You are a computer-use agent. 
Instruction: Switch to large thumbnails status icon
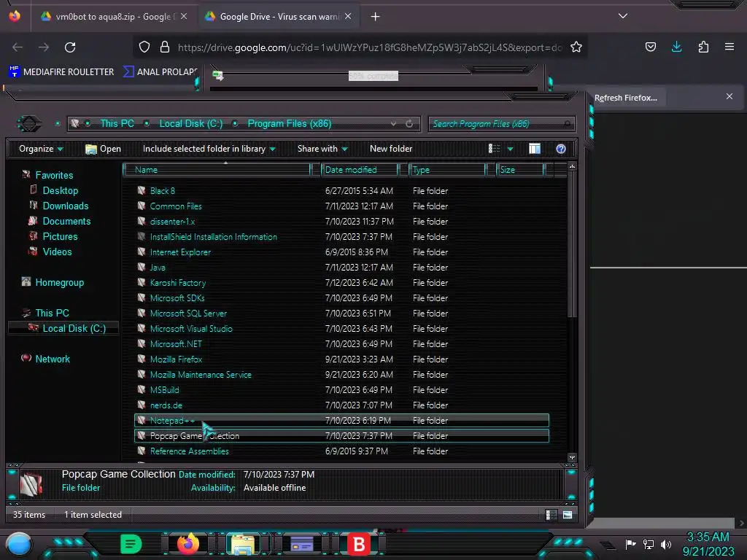(567, 515)
